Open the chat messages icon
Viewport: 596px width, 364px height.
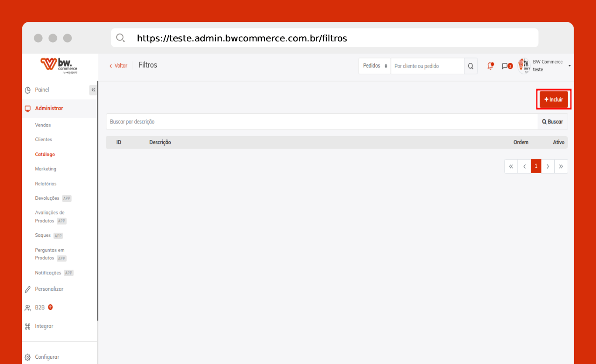click(505, 66)
